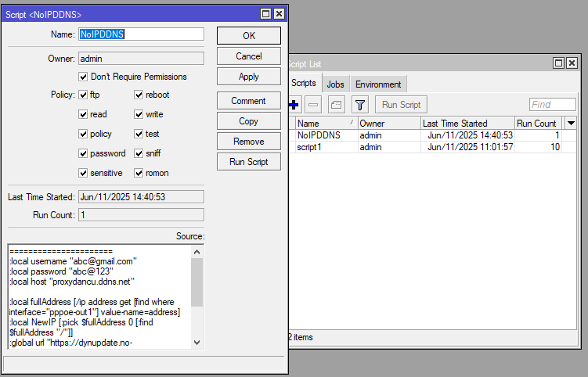Maximize the Script NoIPDDNS dialog
Image resolution: width=588 pixels, height=377 pixels.
tap(265, 14)
